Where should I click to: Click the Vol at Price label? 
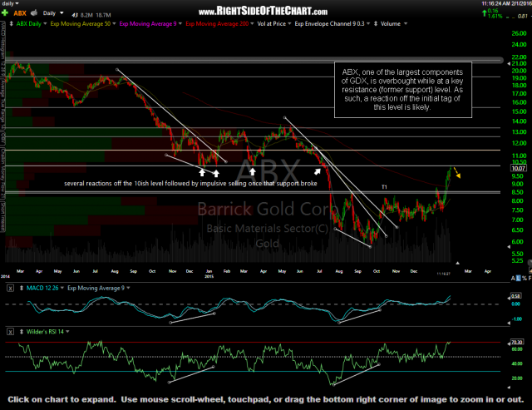(272, 24)
